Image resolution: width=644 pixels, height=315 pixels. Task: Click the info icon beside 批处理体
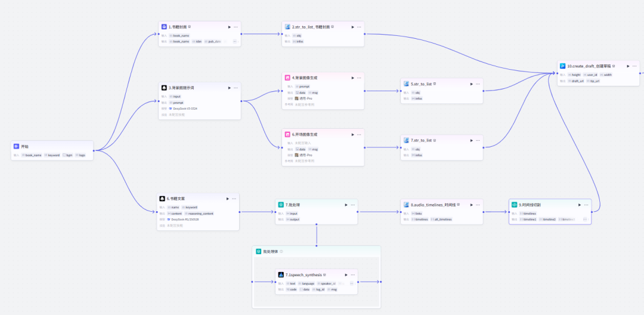281,252
